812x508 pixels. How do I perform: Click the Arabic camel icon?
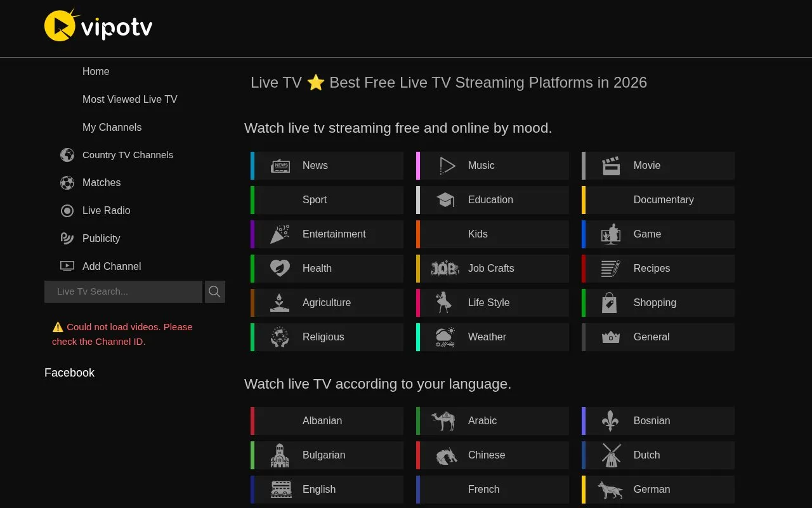pyautogui.click(x=443, y=420)
